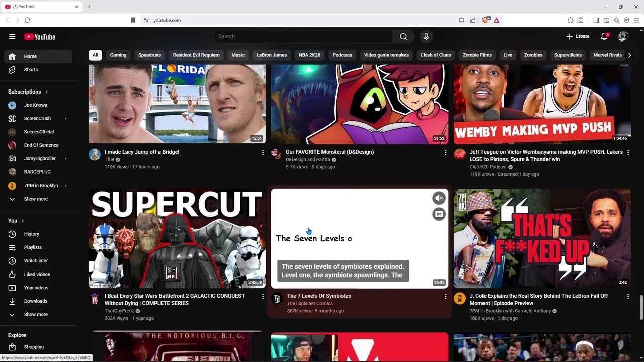Open options for Jeff Teague video

tap(628, 152)
